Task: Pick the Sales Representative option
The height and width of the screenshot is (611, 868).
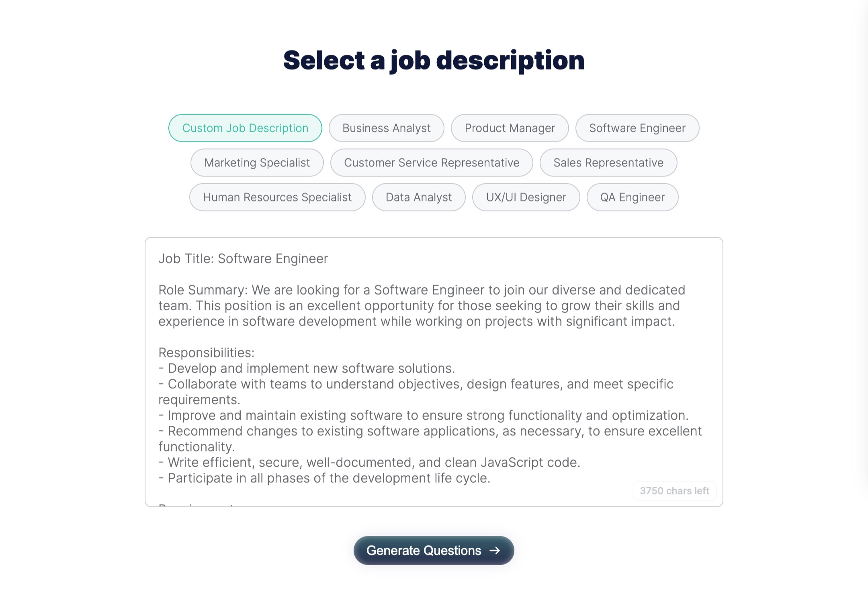Action: click(608, 162)
